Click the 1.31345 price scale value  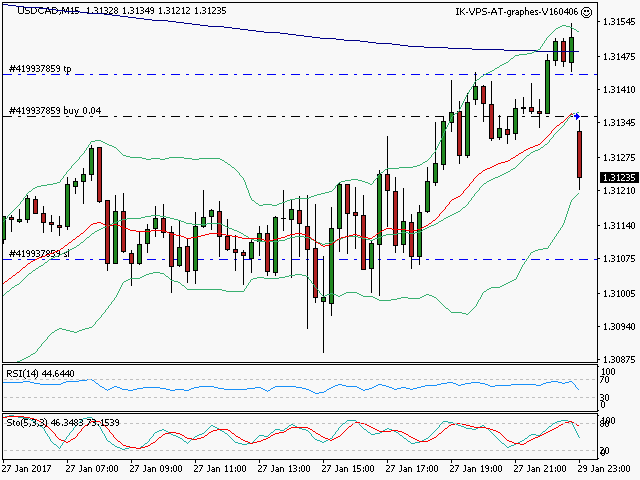tap(619, 122)
